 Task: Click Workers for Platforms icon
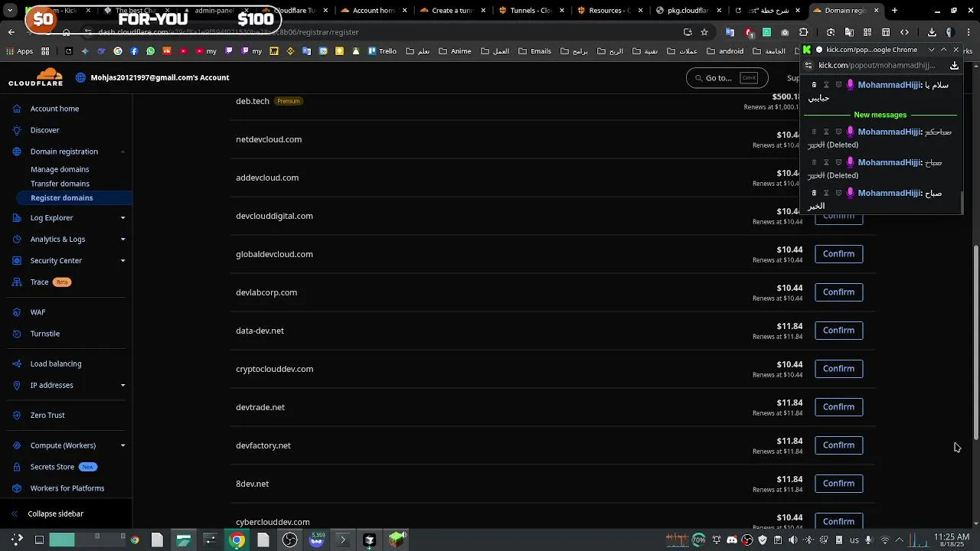tap(17, 488)
